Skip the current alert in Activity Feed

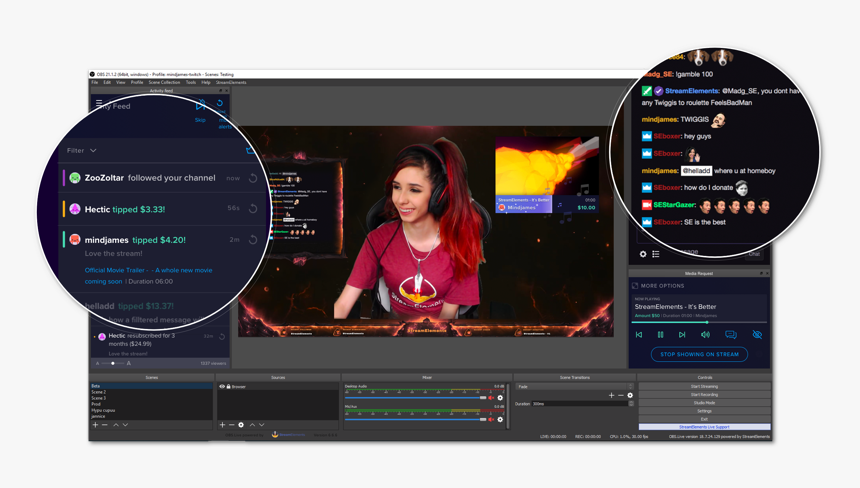[x=200, y=106]
